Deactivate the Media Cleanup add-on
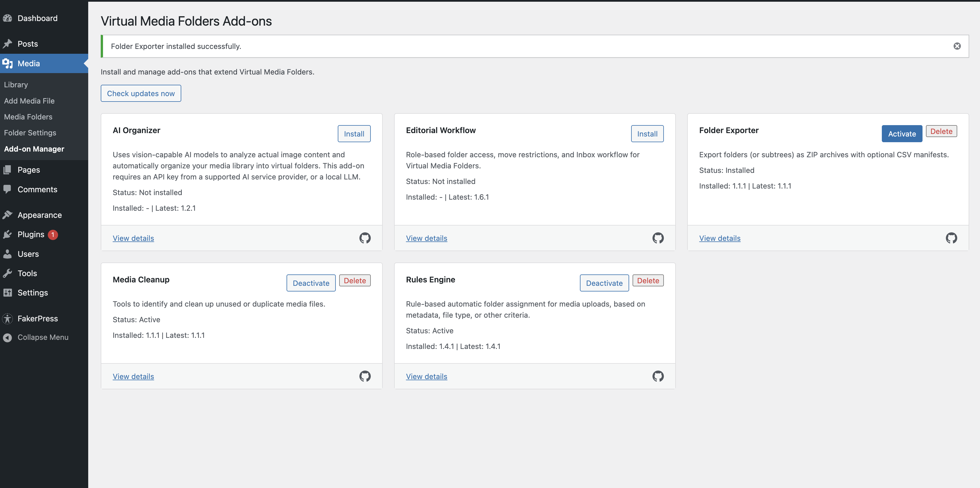This screenshot has width=980, height=488. coord(311,283)
